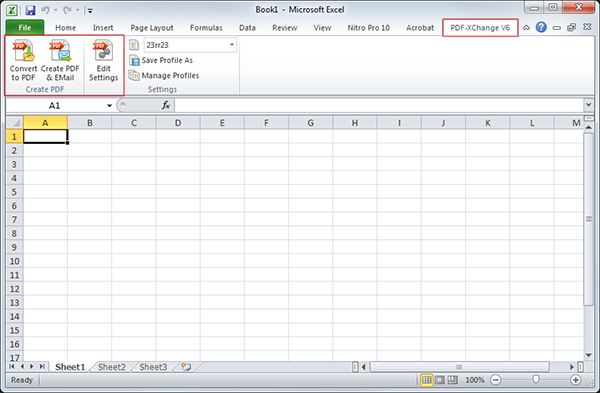Image resolution: width=600 pixels, height=393 pixels.
Task: Select cell A1
Action: [x=45, y=136]
